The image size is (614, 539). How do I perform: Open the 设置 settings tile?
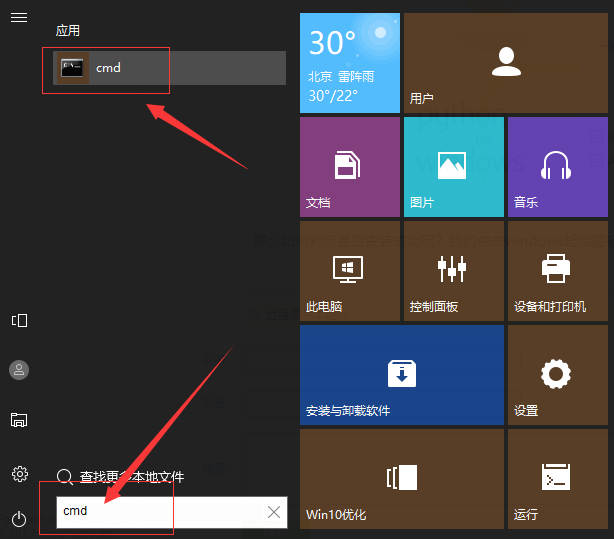click(557, 374)
